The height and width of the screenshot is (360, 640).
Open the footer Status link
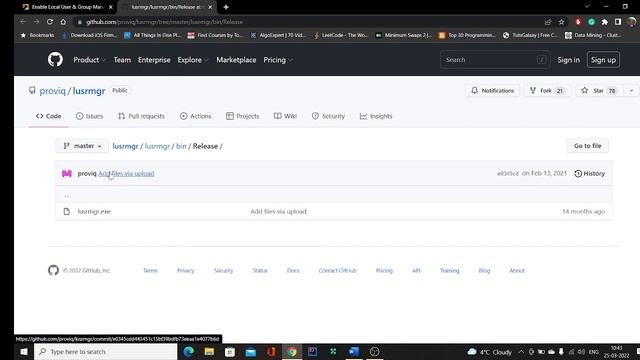coord(260,271)
